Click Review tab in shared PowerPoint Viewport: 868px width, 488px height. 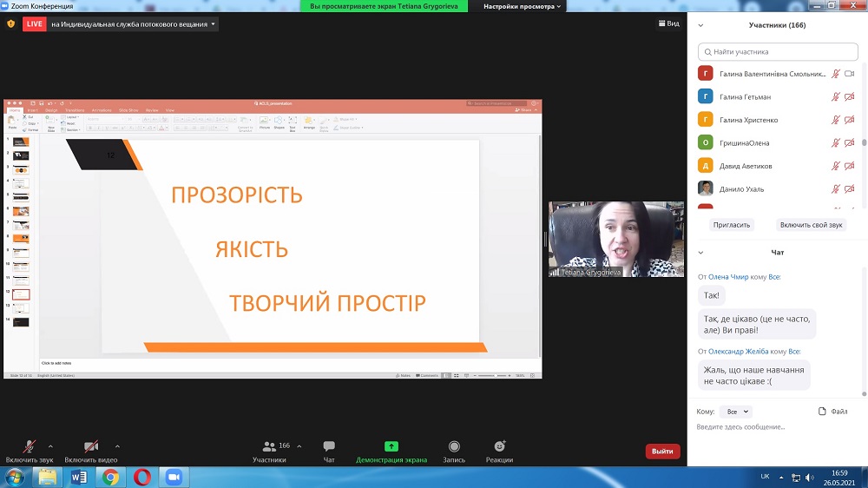(152, 110)
